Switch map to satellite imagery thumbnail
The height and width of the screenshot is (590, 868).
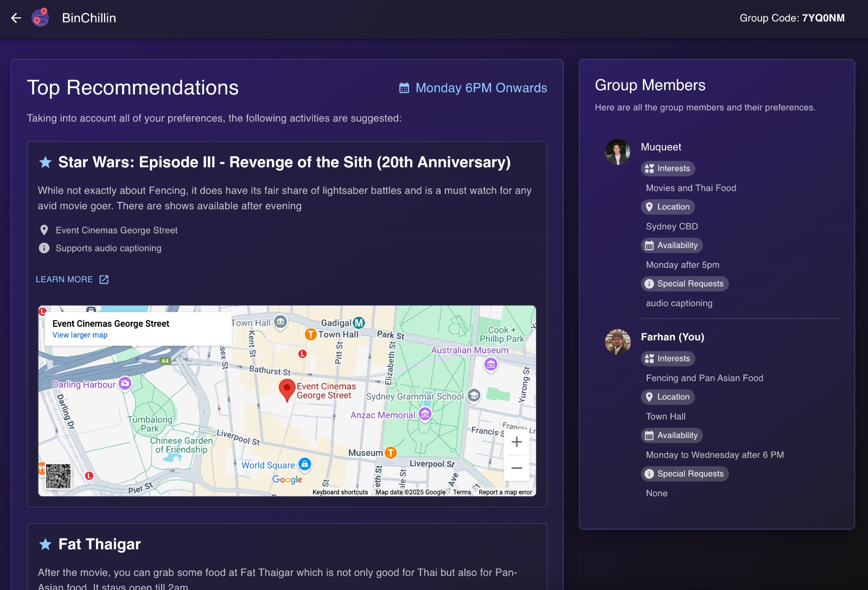pos(59,477)
